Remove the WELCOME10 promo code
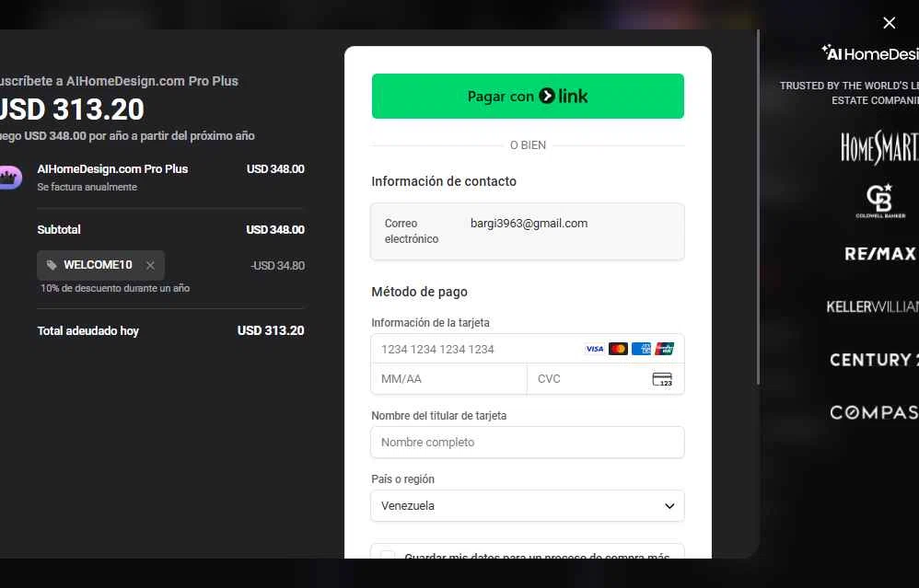This screenshot has height=588, width=919. (x=151, y=265)
